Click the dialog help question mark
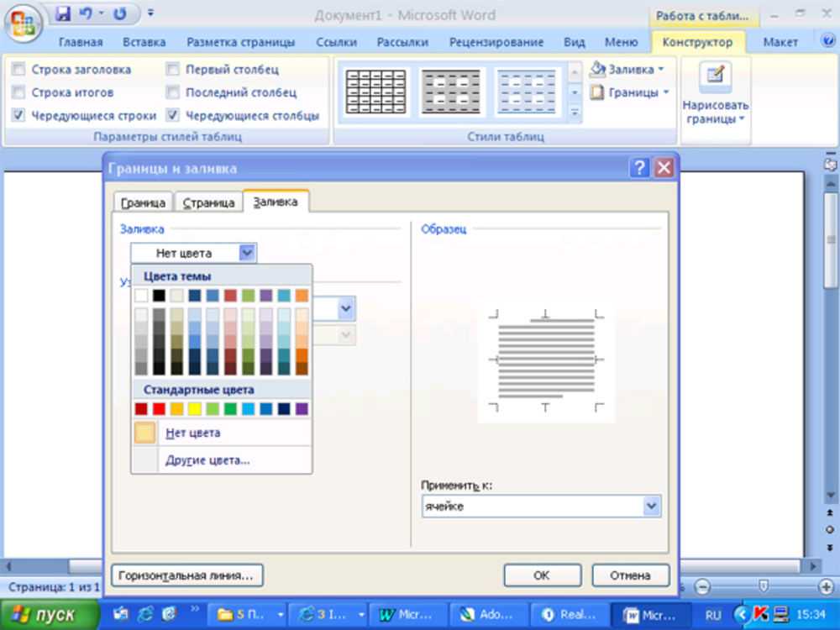 639,168
